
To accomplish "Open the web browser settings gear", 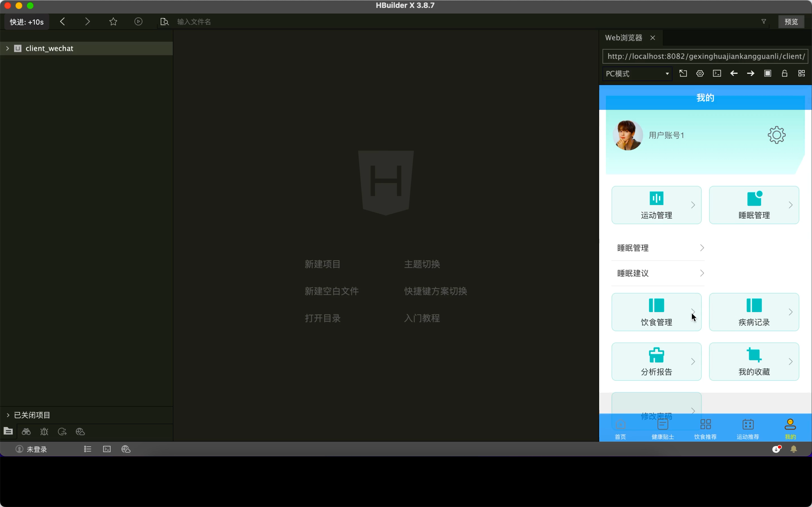I will coord(700,74).
